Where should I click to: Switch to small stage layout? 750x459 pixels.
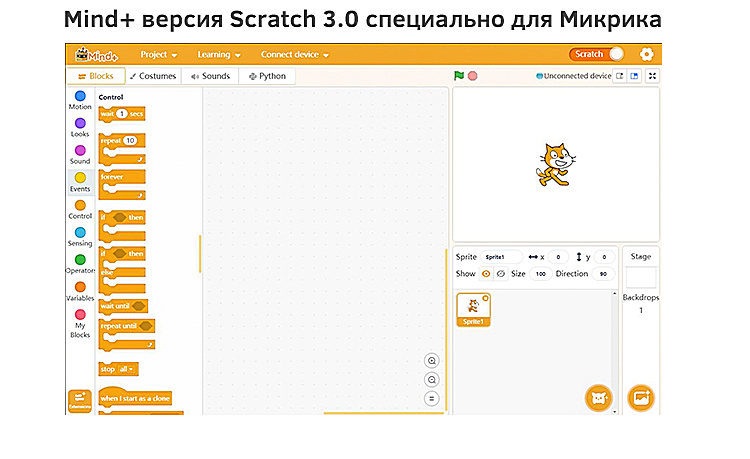619,76
